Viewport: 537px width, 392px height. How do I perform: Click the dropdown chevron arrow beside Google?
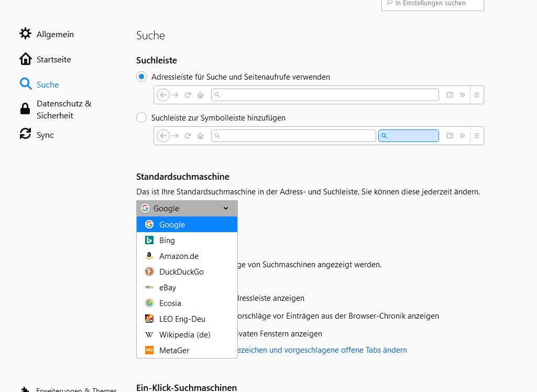tap(226, 209)
